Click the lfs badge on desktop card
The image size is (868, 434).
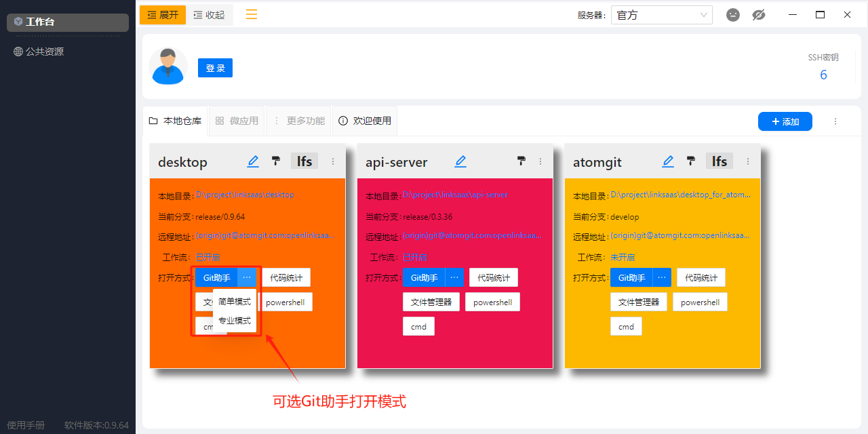(x=304, y=161)
